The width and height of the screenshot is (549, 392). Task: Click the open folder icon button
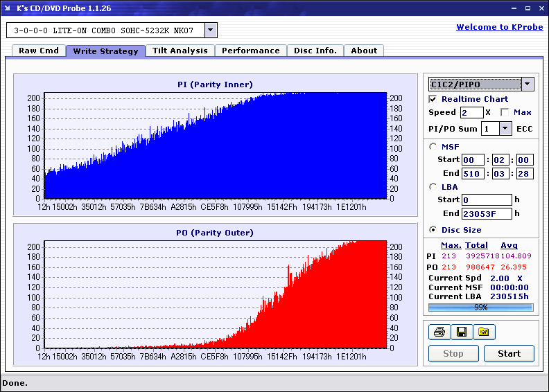coord(484,332)
